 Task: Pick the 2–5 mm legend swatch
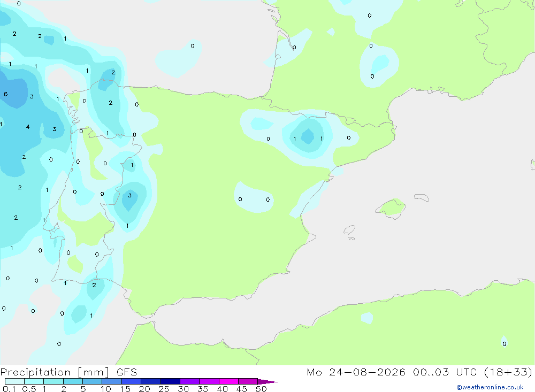(x=73, y=381)
